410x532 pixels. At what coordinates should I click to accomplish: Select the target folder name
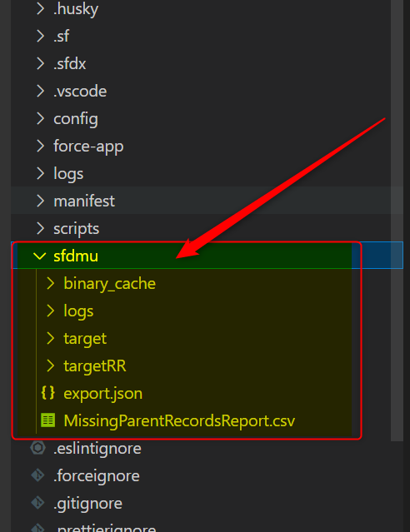click(x=85, y=339)
